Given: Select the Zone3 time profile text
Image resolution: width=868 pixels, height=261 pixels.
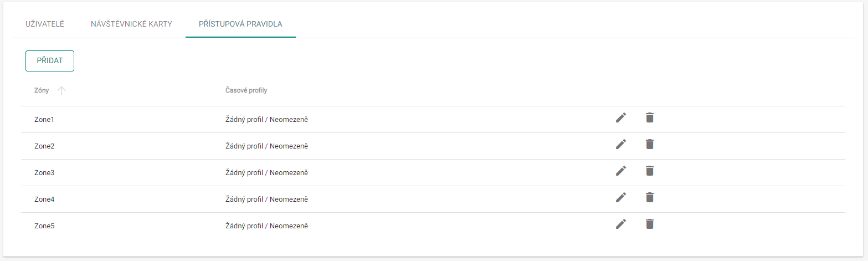Looking at the screenshot, I should [266, 173].
